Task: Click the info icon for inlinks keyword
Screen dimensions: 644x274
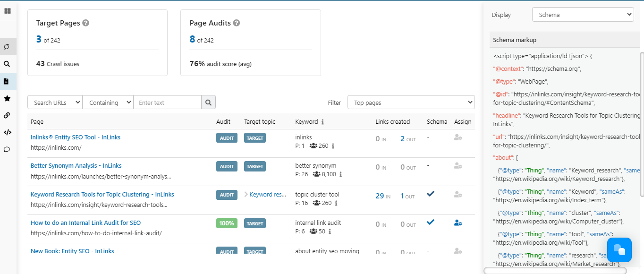Action: point(333,146)
